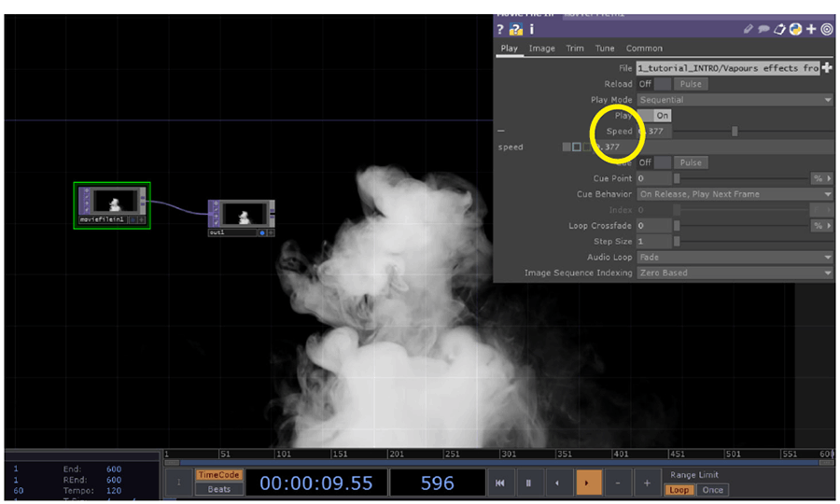
Task: Open operator help question mark icon
Action: (500, 29)
